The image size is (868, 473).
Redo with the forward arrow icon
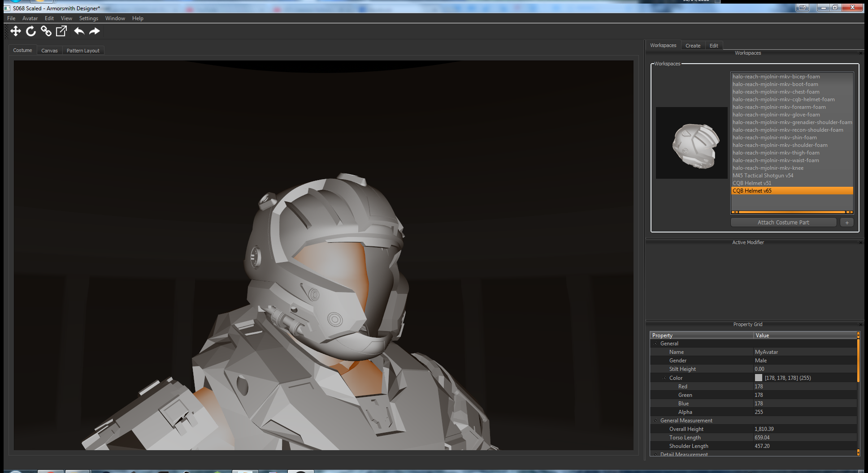tap(95, 31)
